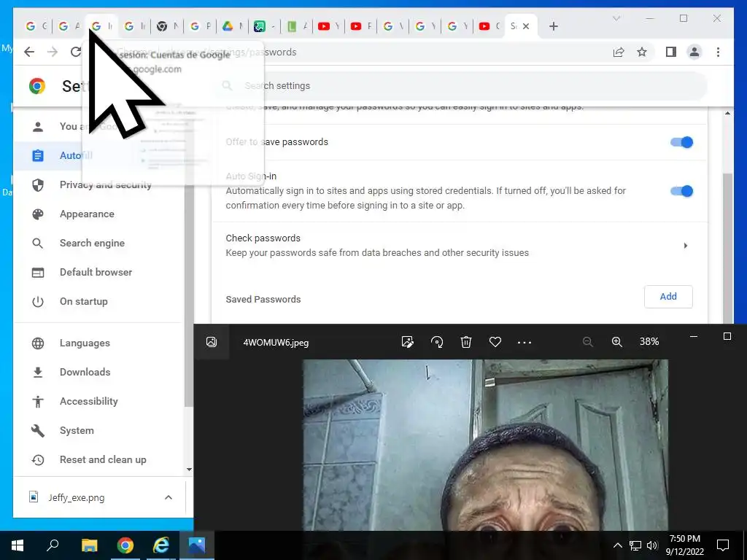Viewport: 747px width, 560px height.
Task: Click the 38% zoom level in Photos
Action: [649, 342]
